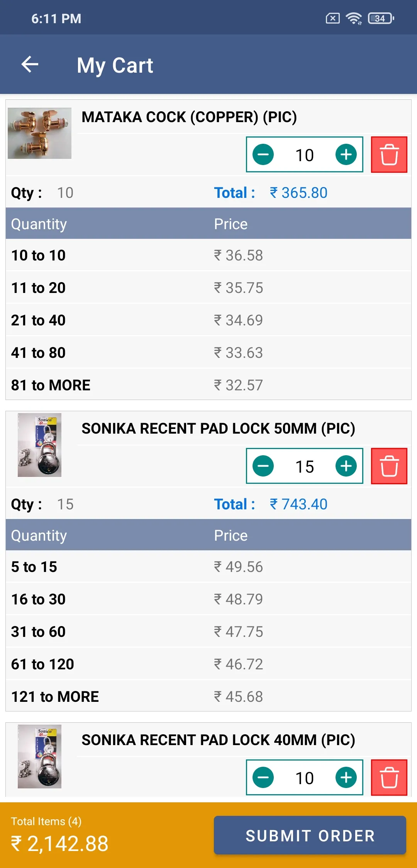Open the Sonika Pad Lock 50MM thumbnail

(x=39, y=445)
